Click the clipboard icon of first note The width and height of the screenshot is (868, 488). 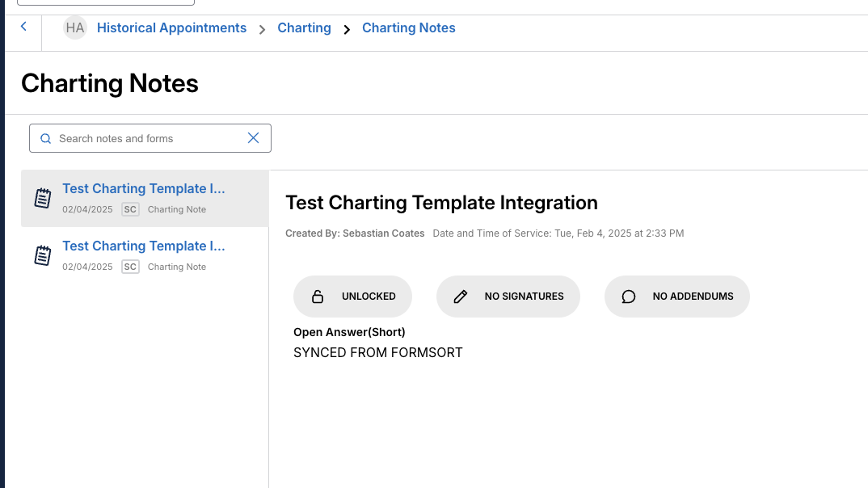pos(43,198)
